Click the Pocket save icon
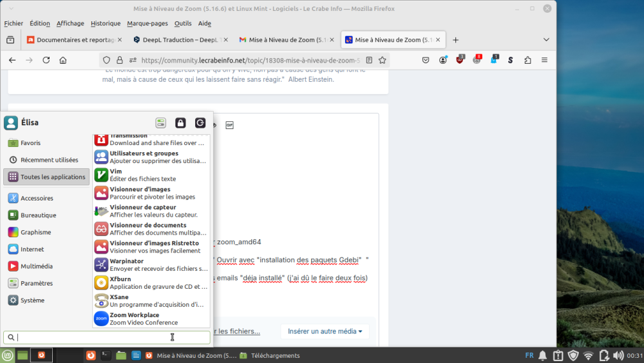644x363 pixels. (x=426, y=60)
